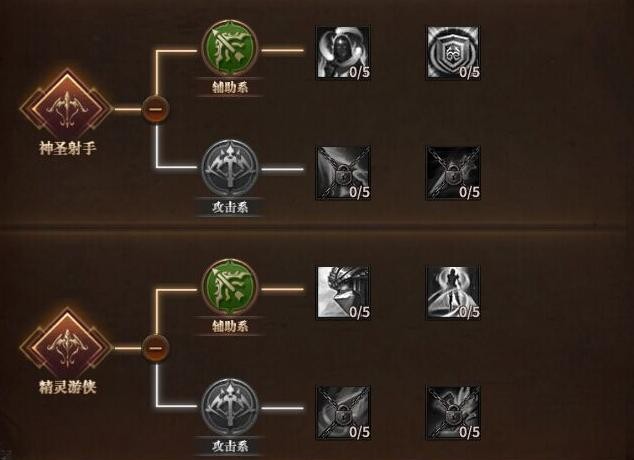The width and height of the screenshot is (634, 460).
Task: Click the 攻击系 label under 精灵游侠
Action: (230, 446)
